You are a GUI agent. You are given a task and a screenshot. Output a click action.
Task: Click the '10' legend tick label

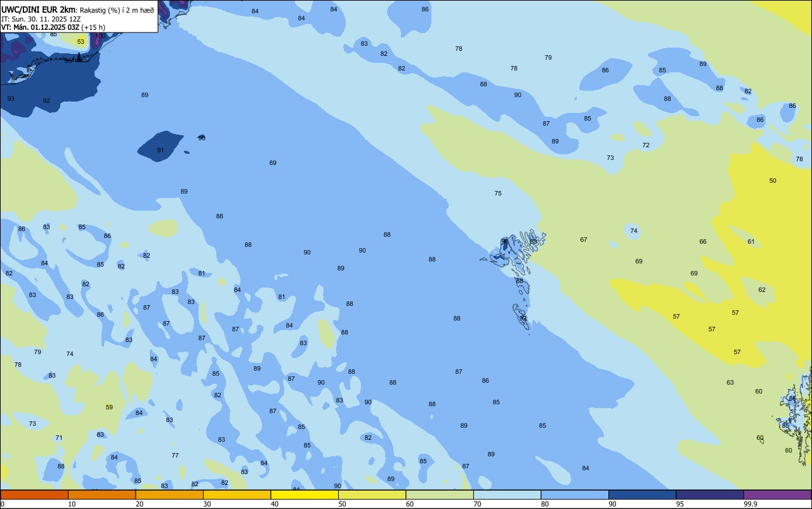[x=72, y=504]
